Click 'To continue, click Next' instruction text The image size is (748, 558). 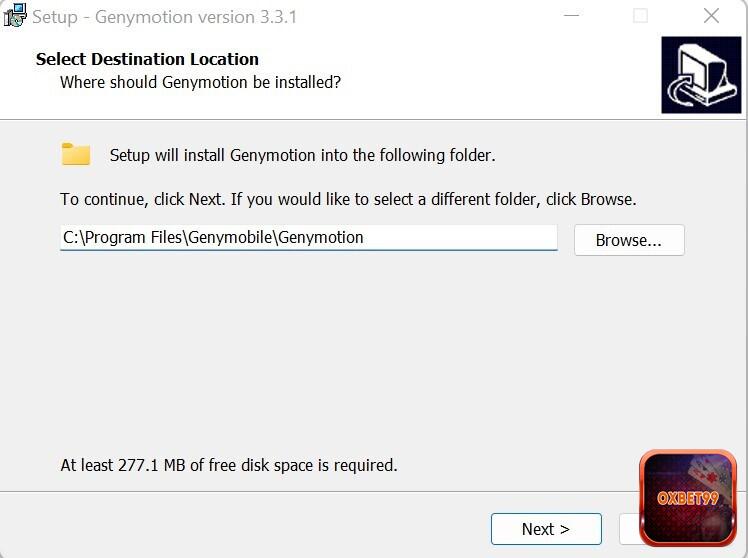point(348,199)
